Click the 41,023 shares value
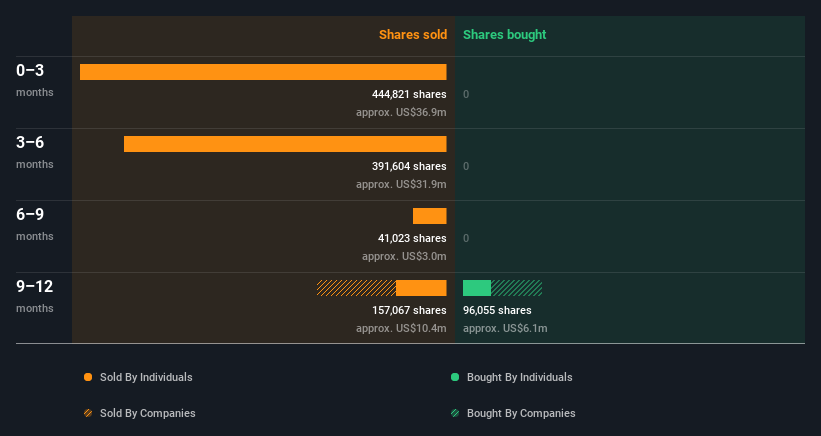 (412, 238)
